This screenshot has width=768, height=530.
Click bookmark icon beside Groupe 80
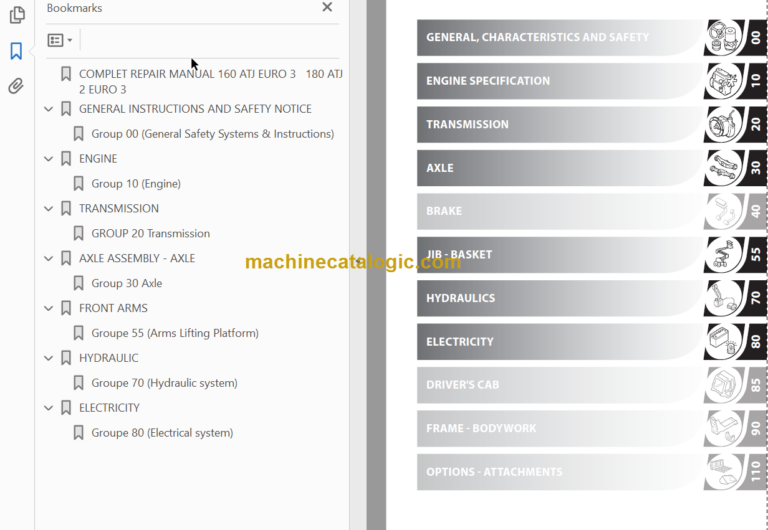coord(78,433)
